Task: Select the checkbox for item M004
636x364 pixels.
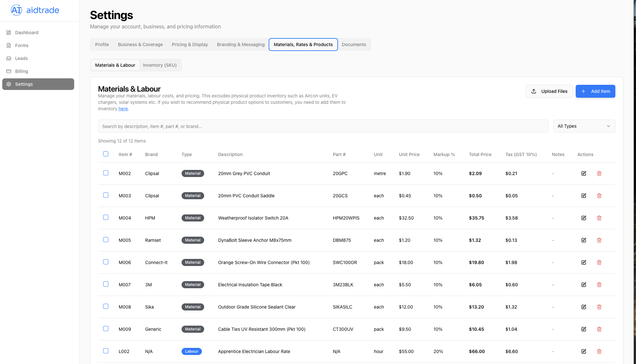Action: [106, 217]
